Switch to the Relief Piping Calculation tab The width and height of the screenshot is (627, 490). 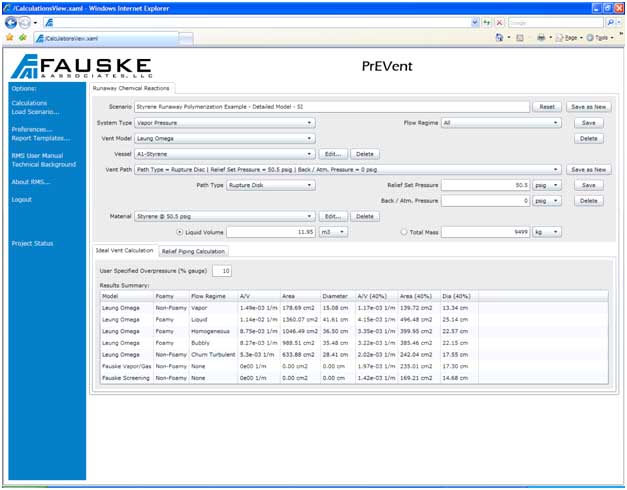tap(194, 252)
